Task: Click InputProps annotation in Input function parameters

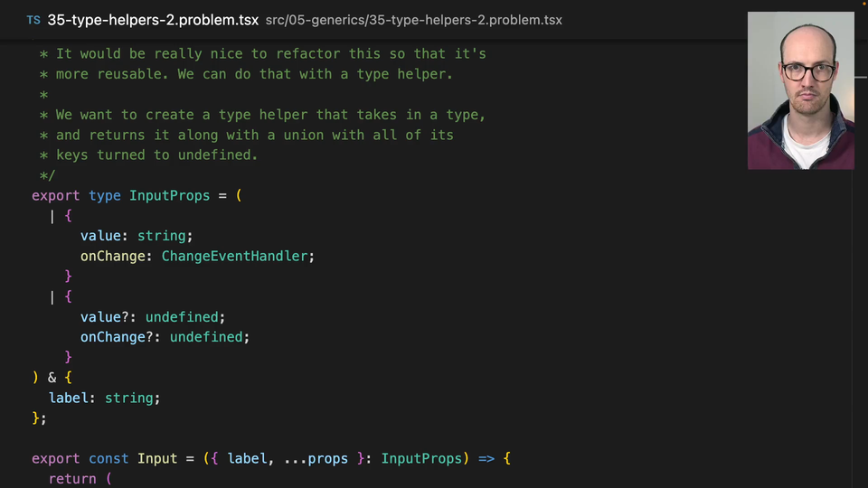Action: click(421, 458)
